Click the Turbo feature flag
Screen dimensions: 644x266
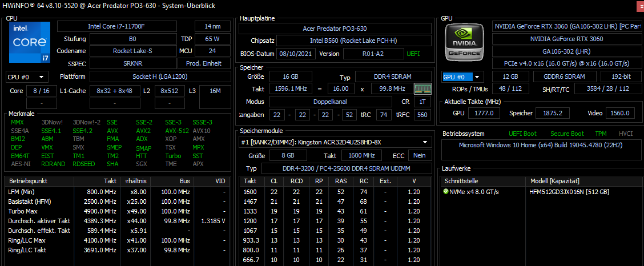tap(173, 156)
